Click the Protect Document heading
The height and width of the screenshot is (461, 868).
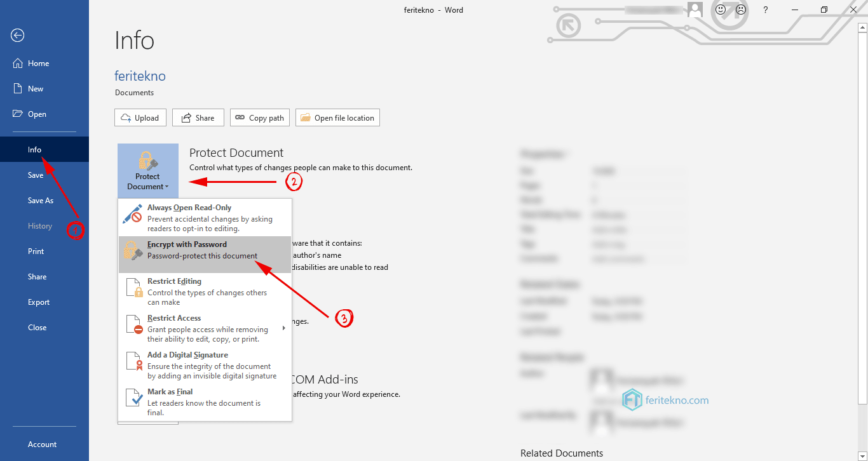coord(236,153)
